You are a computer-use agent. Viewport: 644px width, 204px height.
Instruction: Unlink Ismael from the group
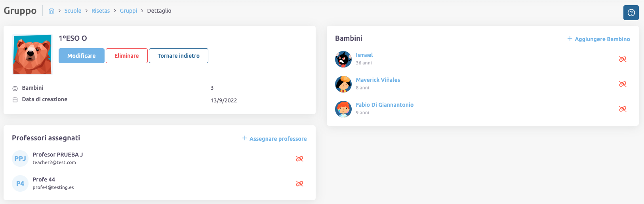(623, 59)
